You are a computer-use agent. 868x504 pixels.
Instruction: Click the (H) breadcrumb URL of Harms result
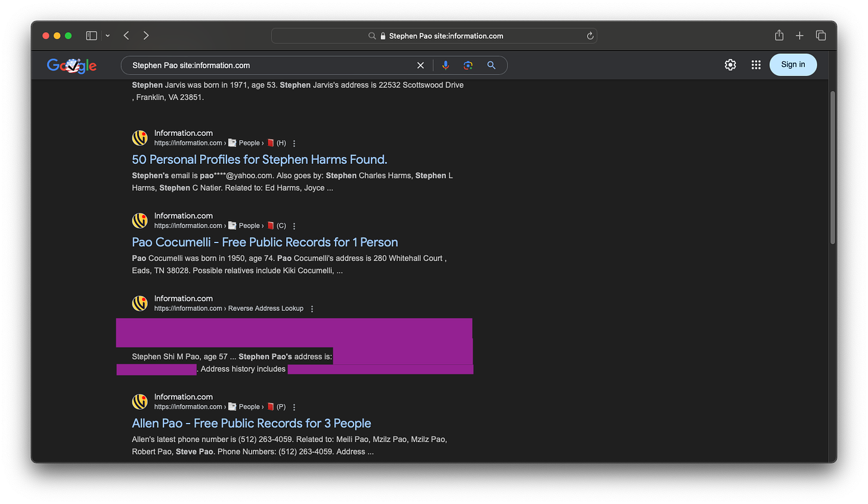point(220,143)
